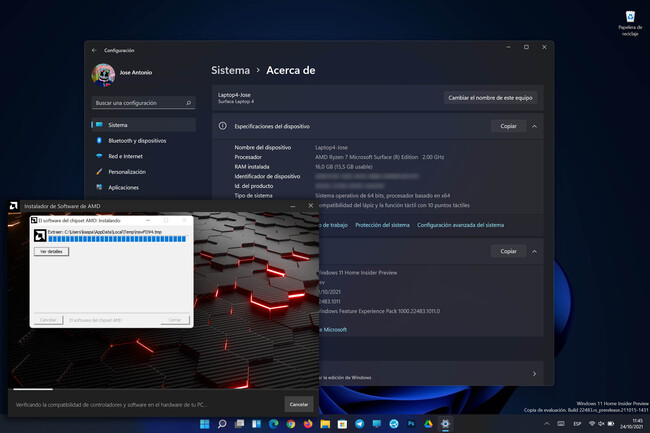Open Configuración avanzada del sistema link
The width and height of the screenshot is (650, 433).
(461, 225)
